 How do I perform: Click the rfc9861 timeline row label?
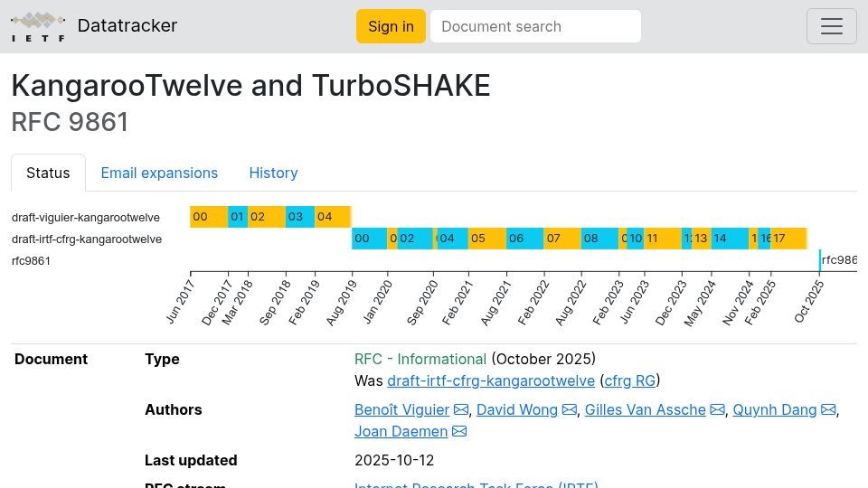tap(31, 260)
